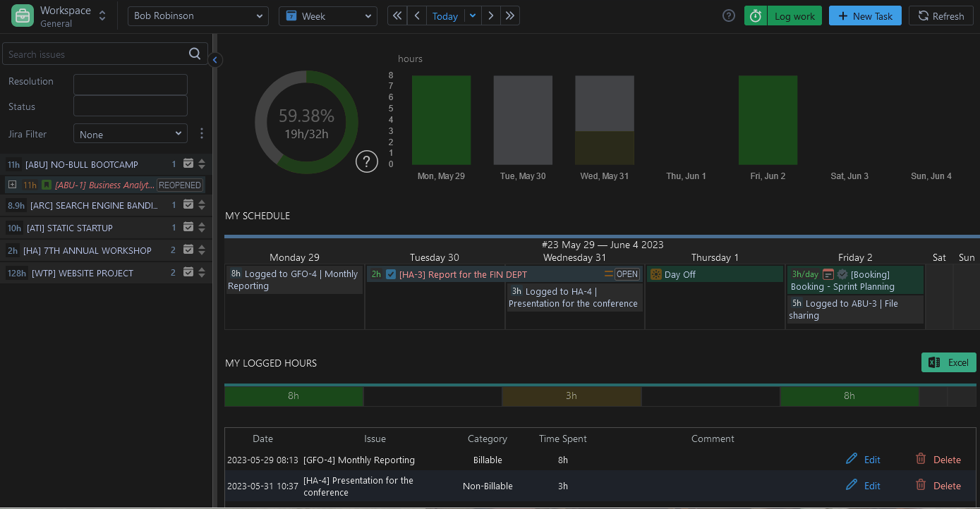Click the search magnifier icon in issues panel

[195, 54]
